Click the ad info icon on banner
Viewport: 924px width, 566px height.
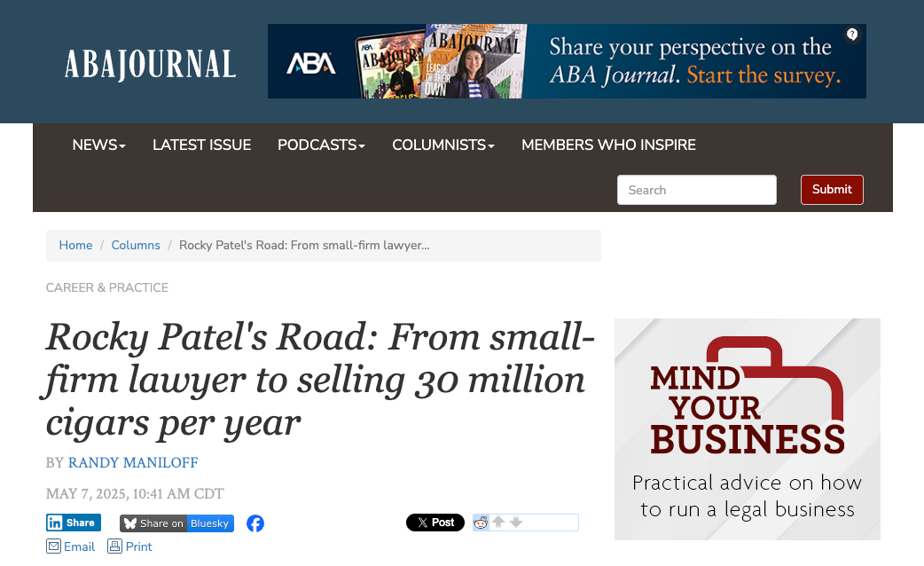click(x=852, y=35)
